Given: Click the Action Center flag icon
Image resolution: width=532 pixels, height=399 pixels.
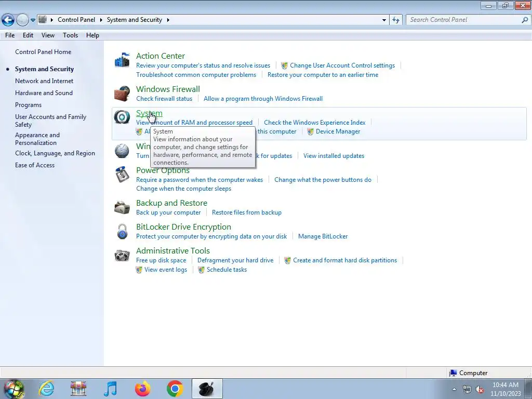Looking at the screenshot, I should (122, 60).
